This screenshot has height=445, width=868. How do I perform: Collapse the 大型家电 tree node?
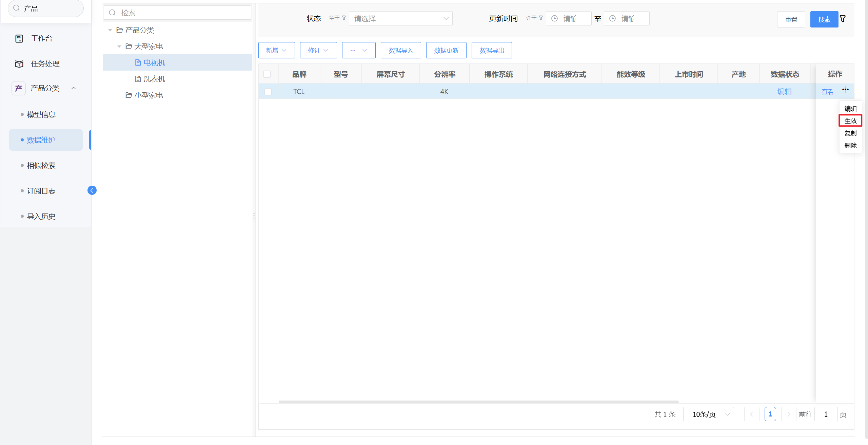point(119,46)
